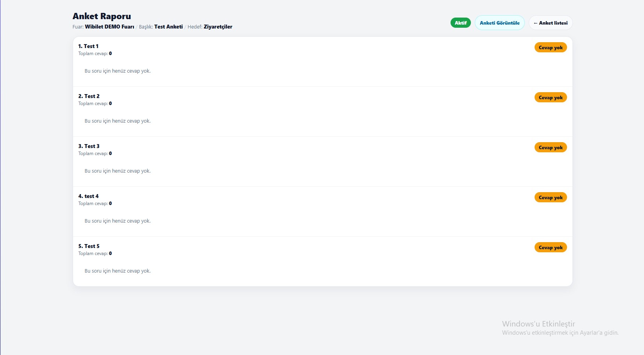
Task: Select the question title 2. Test 2
Action: coord(89,96)
